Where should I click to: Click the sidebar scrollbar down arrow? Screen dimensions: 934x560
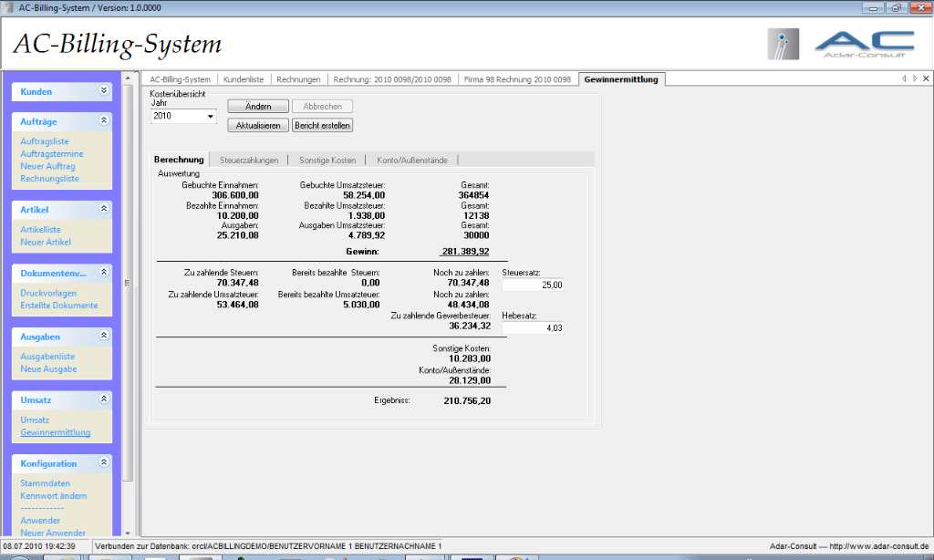click(x=128, y=533)
